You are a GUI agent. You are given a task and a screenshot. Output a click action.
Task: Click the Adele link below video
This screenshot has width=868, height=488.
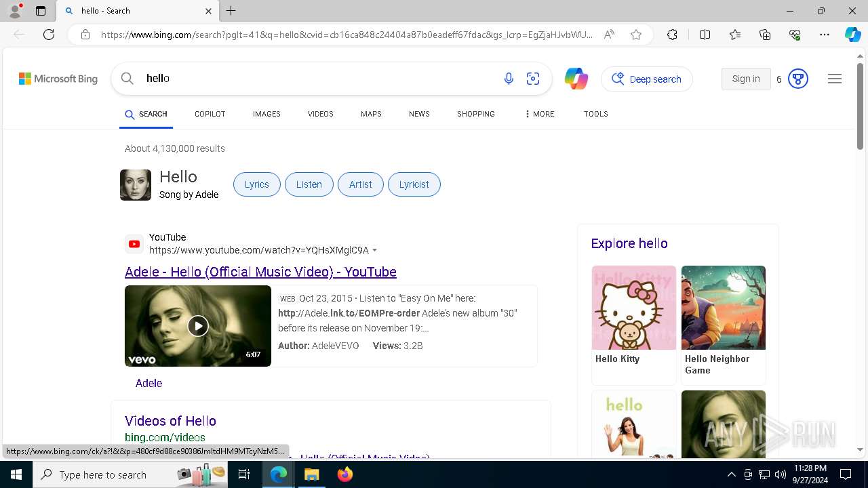149,383
